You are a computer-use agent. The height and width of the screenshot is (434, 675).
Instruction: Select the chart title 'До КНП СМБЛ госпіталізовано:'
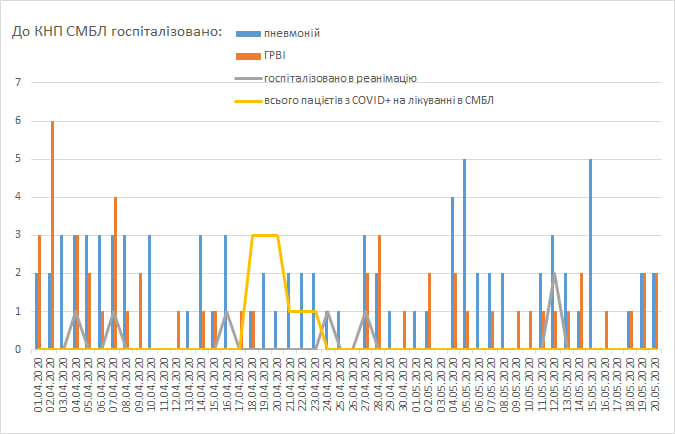coord(117,33)
